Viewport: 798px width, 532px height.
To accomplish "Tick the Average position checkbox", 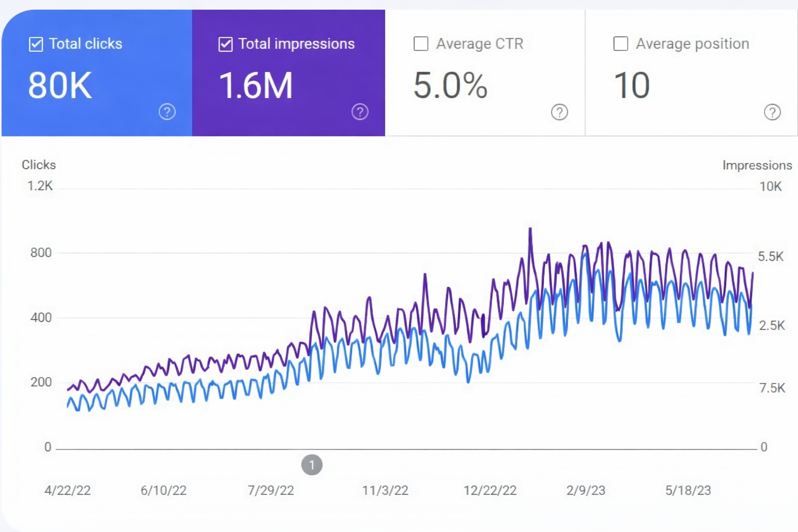I will [x=620, y=44].
